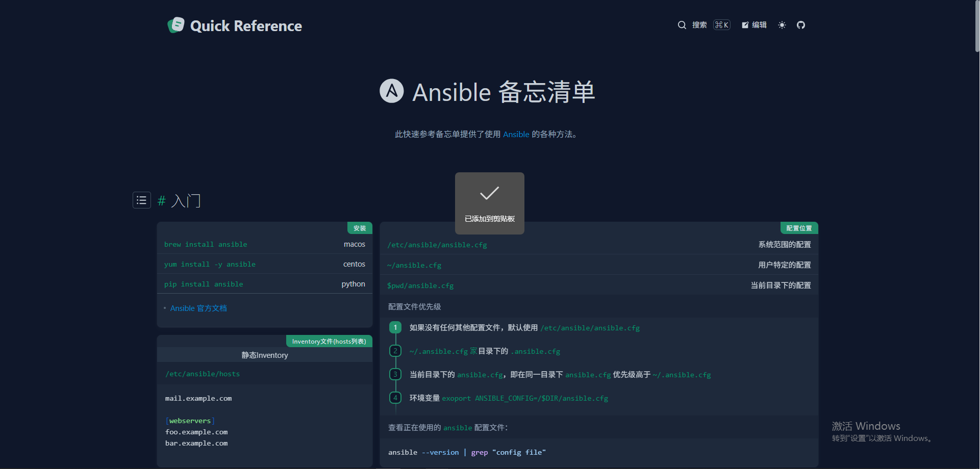
Task: Click the Ansible link in description
Action: pos(516,135)
